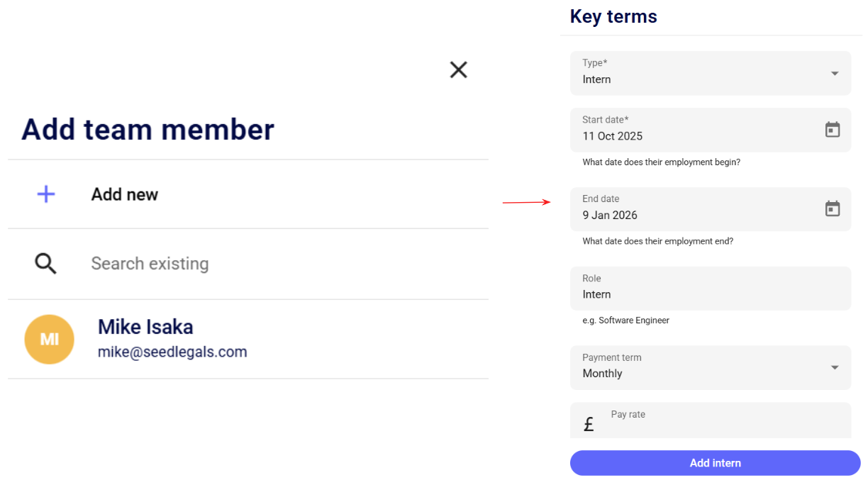The width and height of the screenshot is (868, 485).
Task: Expand the Type dropdown arrow
Action: 835,74
